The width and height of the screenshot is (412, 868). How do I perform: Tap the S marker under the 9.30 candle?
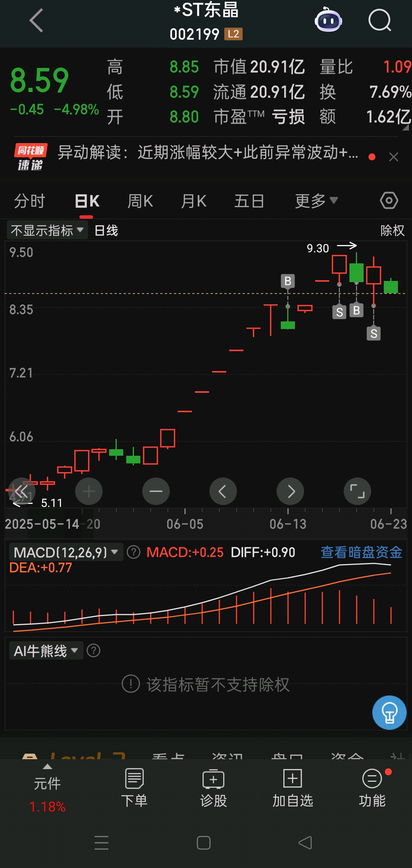point(340,312)
